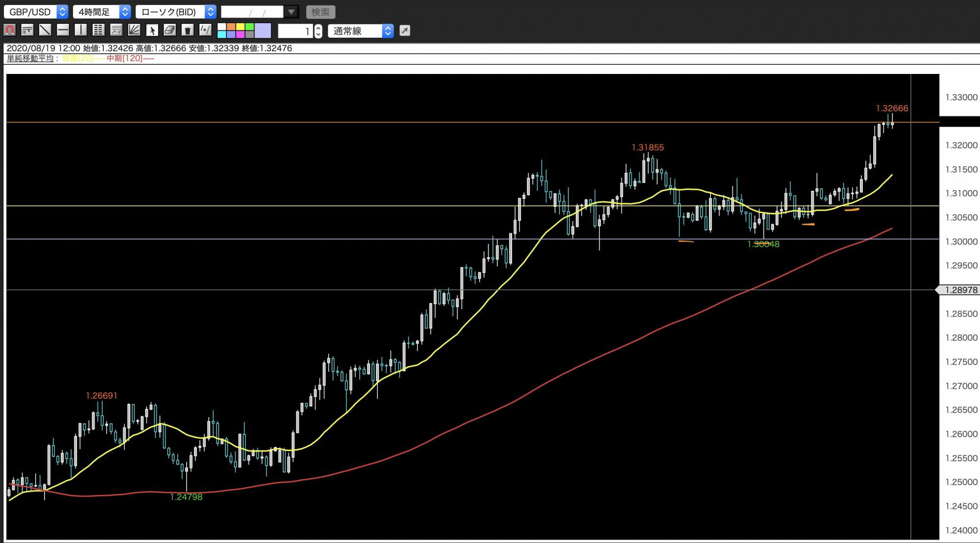The height and width of the screenshot is (543, 980).
Task: Click the 1.32666 high price label
Action: pos(892,108)
